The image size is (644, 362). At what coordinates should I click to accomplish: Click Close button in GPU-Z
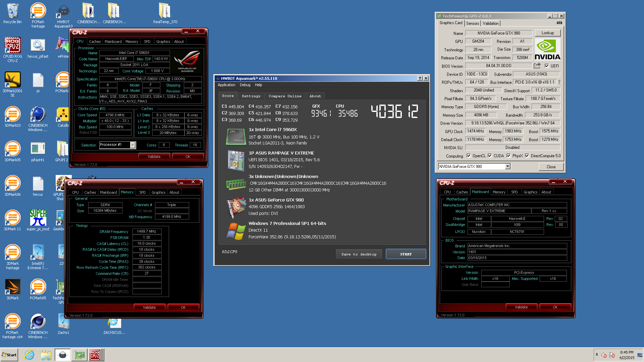tap(551, 167)
